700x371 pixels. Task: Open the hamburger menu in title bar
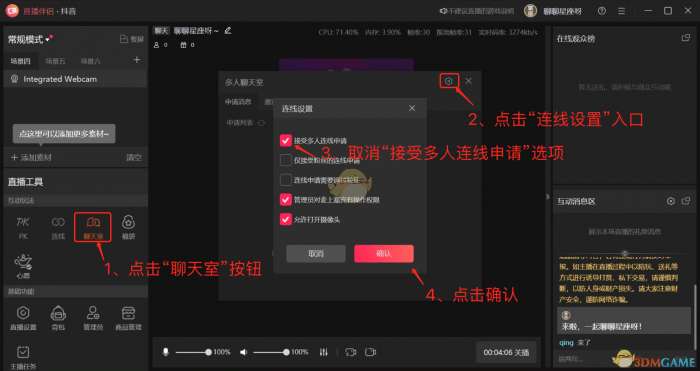(621, 11)
